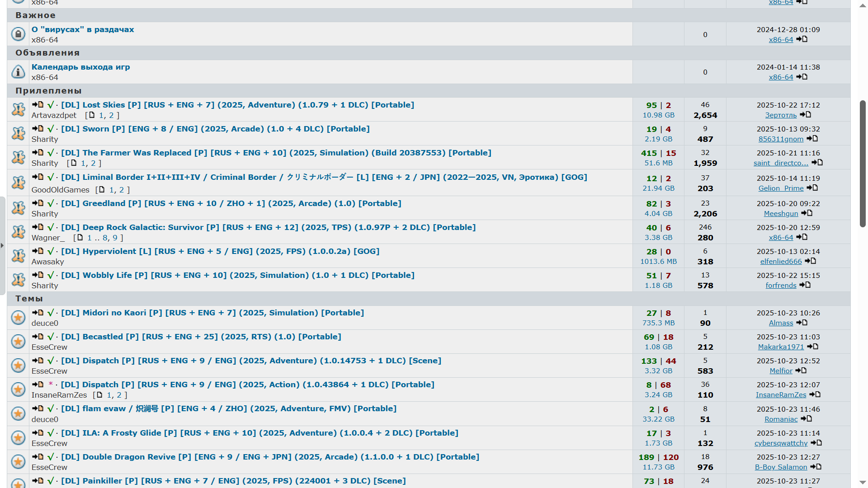Image resolution: width=868 pixels, height=488 pixels.
Task: Open user profile InsaneRamZes in last post
Action: [x=781, y=395]
